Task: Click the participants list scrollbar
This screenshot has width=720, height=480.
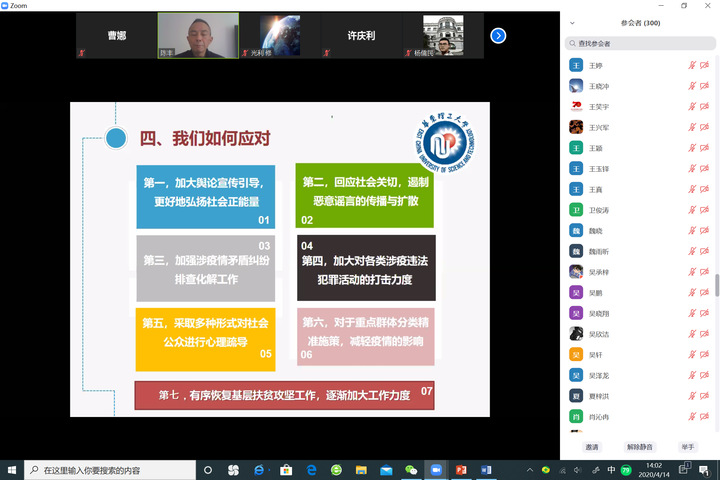Action: click(716, 285)
